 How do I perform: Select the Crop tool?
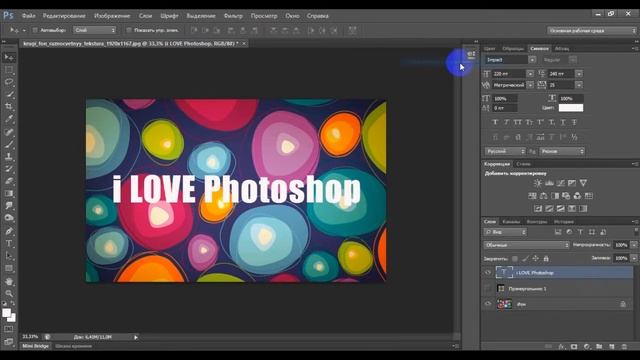tap(9, 107)
